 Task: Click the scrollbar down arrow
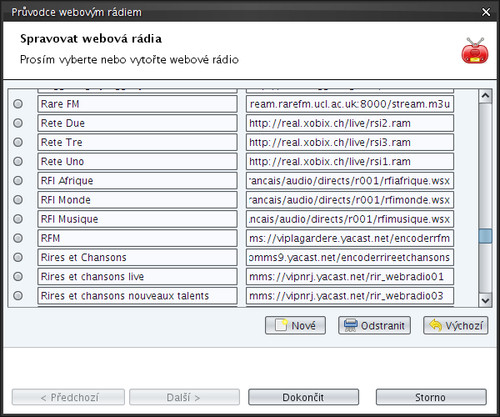tap(485, 300)
